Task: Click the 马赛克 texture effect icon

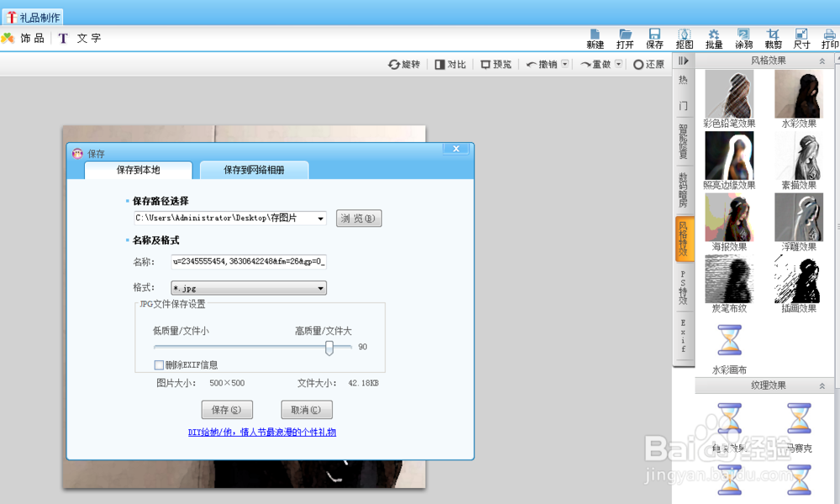Action: 799,419
